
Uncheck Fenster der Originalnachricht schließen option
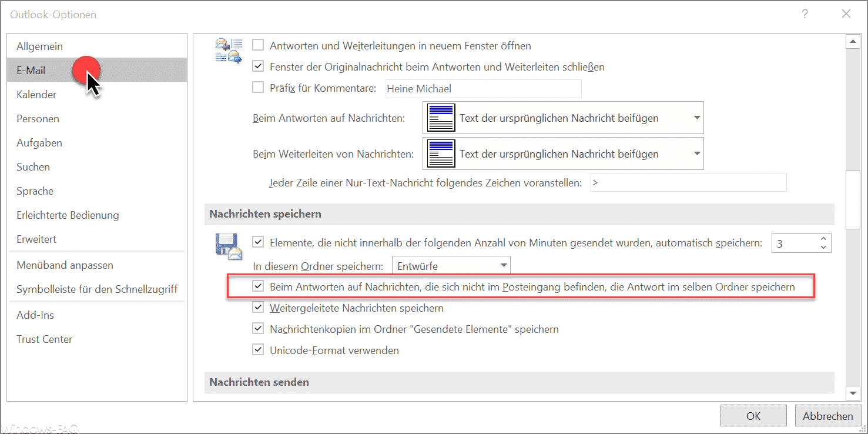(x=258, y=66)
